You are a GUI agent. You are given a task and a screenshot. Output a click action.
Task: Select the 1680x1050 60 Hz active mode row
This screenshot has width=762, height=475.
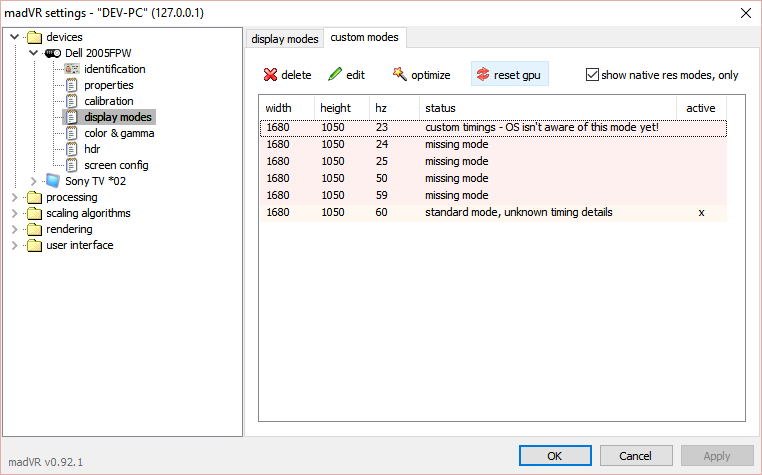click(500, 212)
